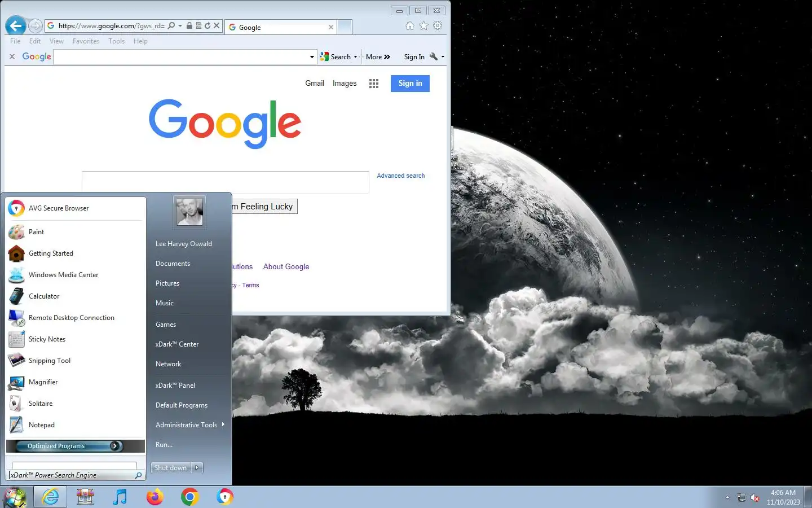Open the Help menu
This screenshot has height=508, width=812.
[x=140, y=41]
